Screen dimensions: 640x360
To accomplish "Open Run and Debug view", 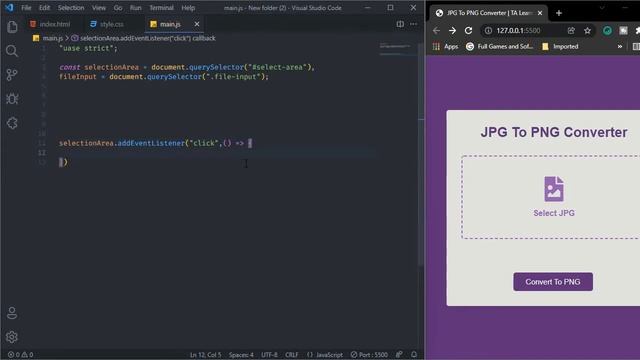I will (x=12, y=99).
